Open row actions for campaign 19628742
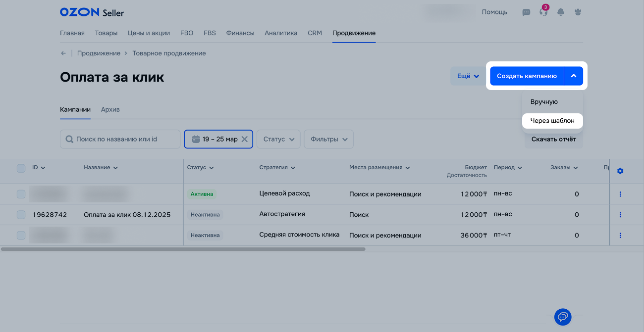644x332 pixels. tap(620, 215)
